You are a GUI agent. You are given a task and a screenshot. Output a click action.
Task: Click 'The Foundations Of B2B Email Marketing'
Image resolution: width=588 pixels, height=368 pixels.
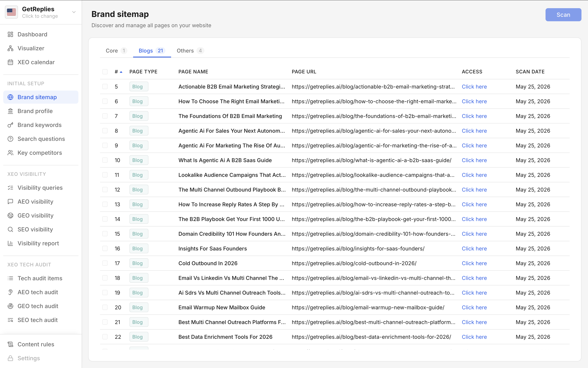(230, 116)
